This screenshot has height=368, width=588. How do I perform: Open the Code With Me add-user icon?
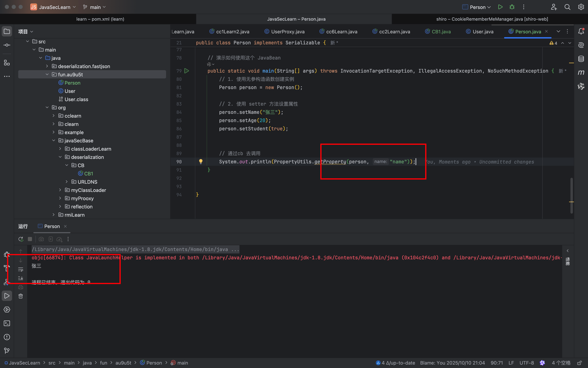pyautogui.click(x=554, y=7)
